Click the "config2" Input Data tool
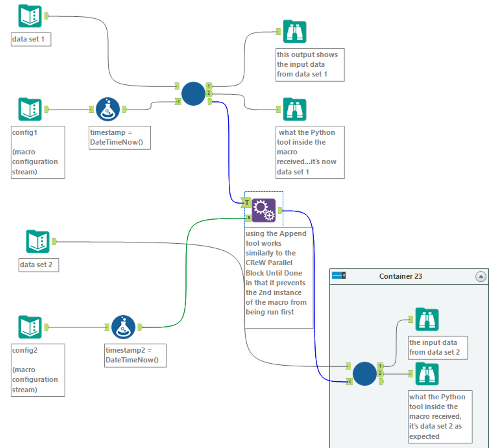The width and height of the screenshot is (495, 448). (x=30, y=326)
